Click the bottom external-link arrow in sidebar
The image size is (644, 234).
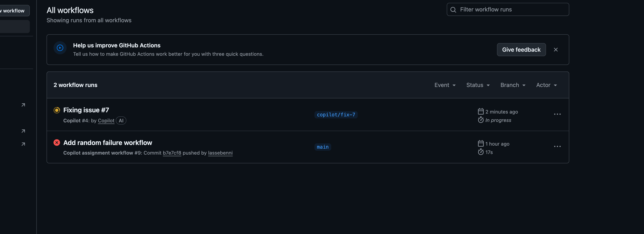coord(23,144)
